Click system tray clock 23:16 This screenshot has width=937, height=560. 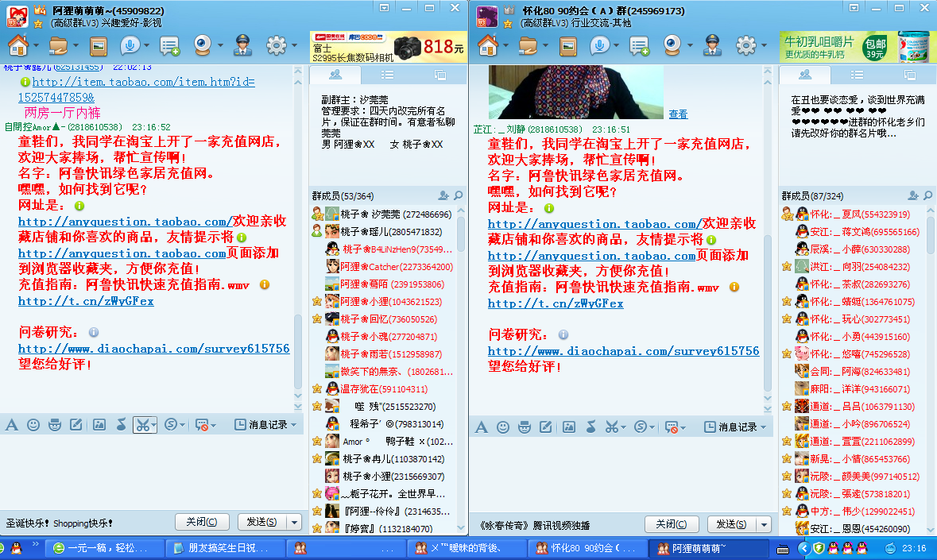point(914,548)
